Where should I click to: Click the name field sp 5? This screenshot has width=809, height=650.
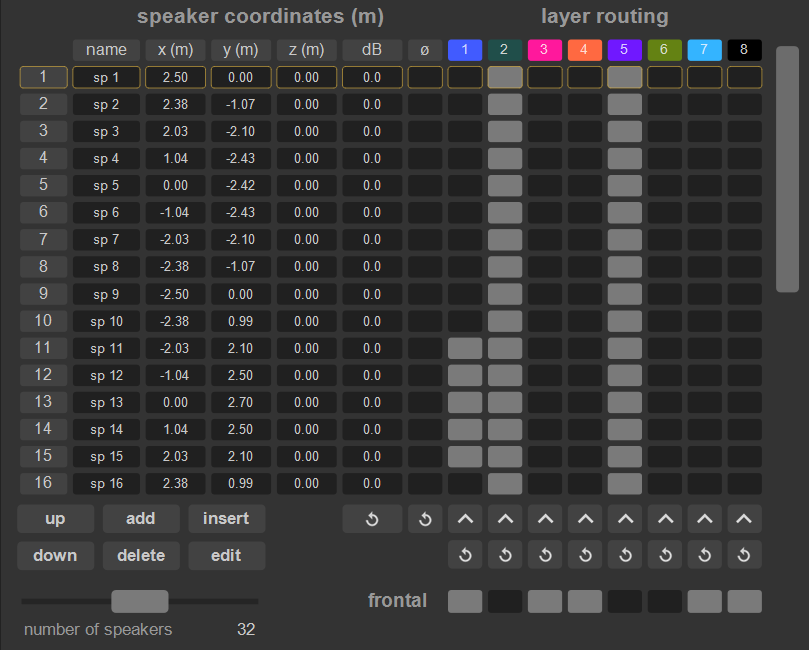point(106,186)
